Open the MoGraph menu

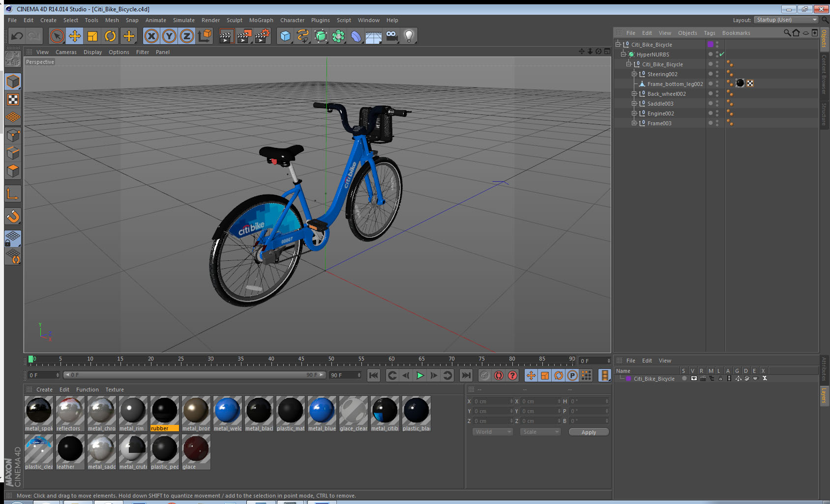[x=261, y=20]
